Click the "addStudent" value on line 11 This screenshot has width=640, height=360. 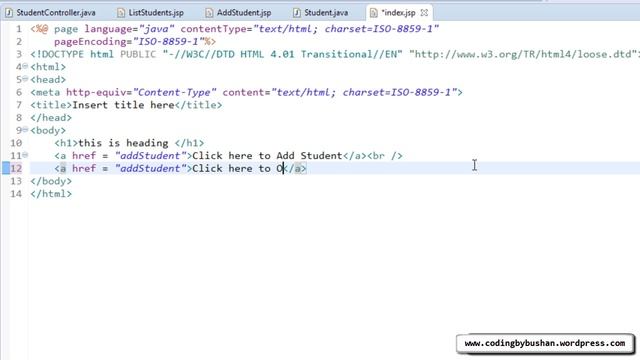click(151, 156)
